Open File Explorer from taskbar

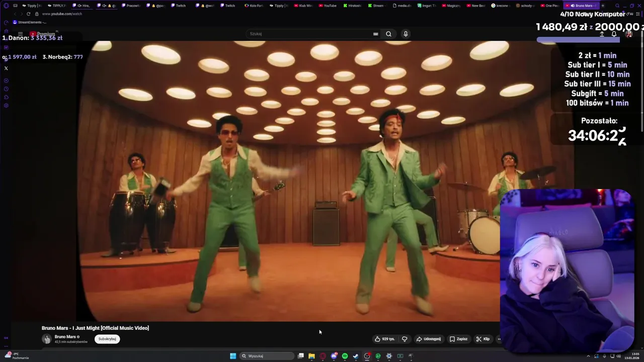click(311, 356)
